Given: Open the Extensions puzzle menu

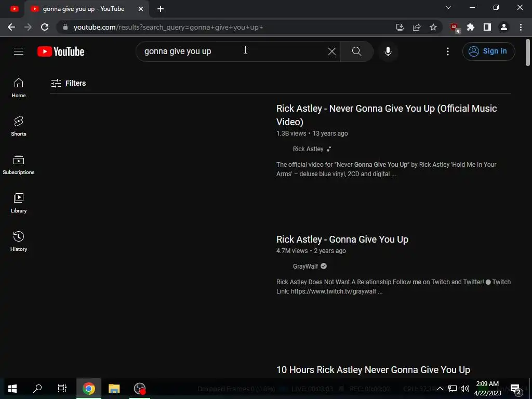Looking at the screenshot, I should [x=471, y=27].
